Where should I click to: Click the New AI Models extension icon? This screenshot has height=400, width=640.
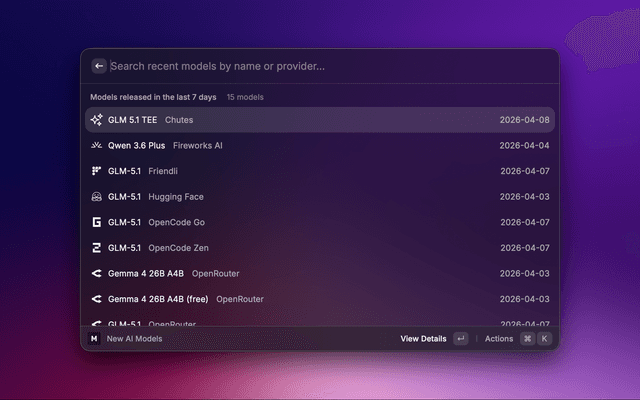95,339
